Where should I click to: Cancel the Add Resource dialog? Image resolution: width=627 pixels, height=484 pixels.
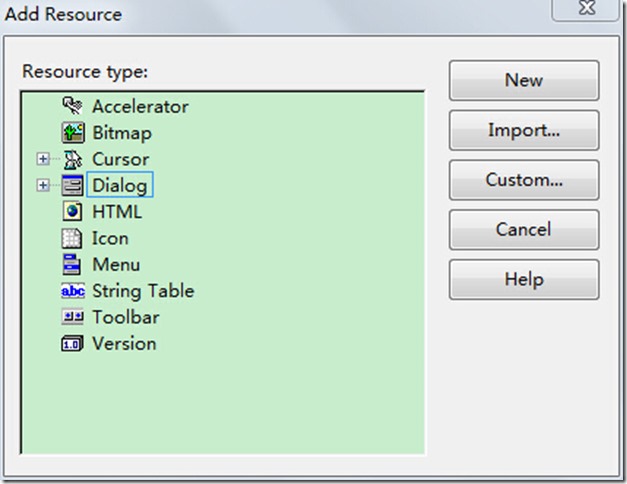[x=523, y=230]
